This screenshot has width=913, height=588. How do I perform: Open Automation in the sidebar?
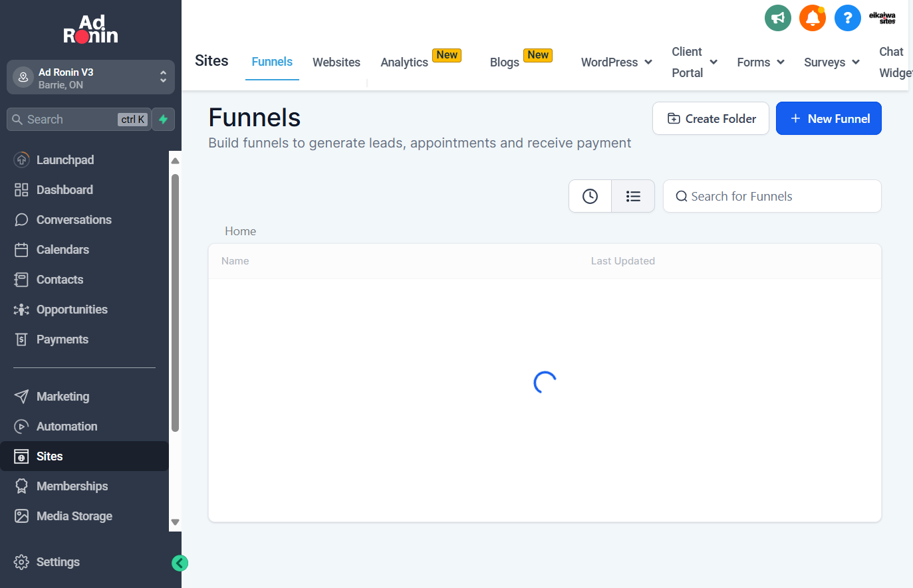tap(84, 427)
